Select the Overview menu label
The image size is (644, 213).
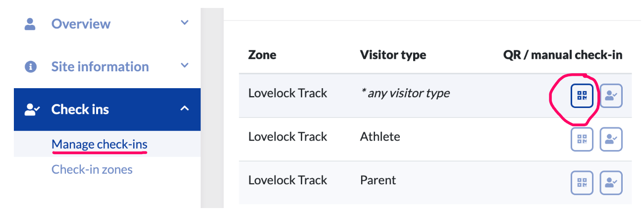[81, 23]
